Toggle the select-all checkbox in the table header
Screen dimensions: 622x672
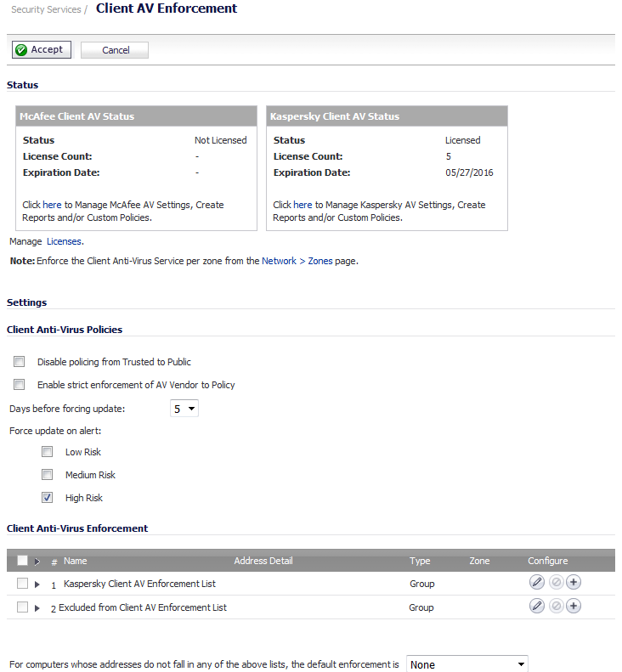[22, 560]
